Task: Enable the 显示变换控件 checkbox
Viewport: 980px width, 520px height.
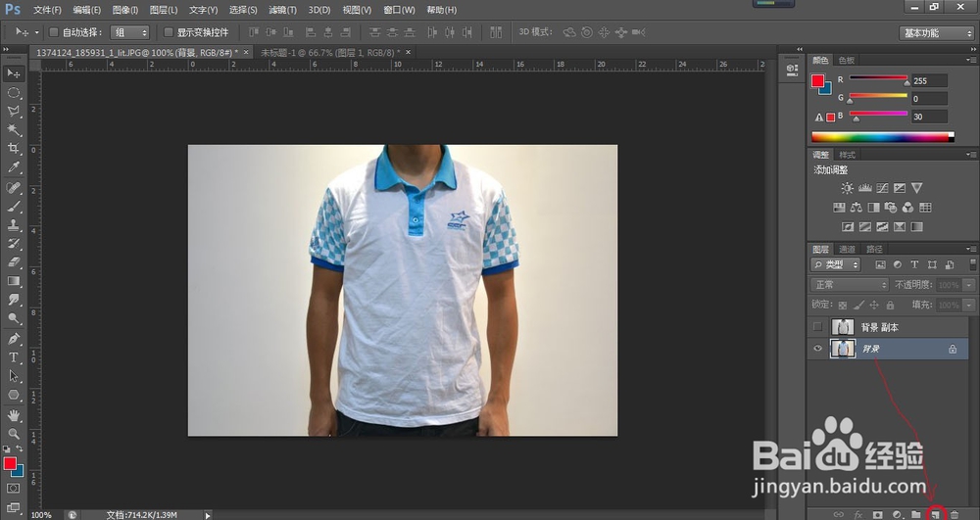Action: click(169, 32)
